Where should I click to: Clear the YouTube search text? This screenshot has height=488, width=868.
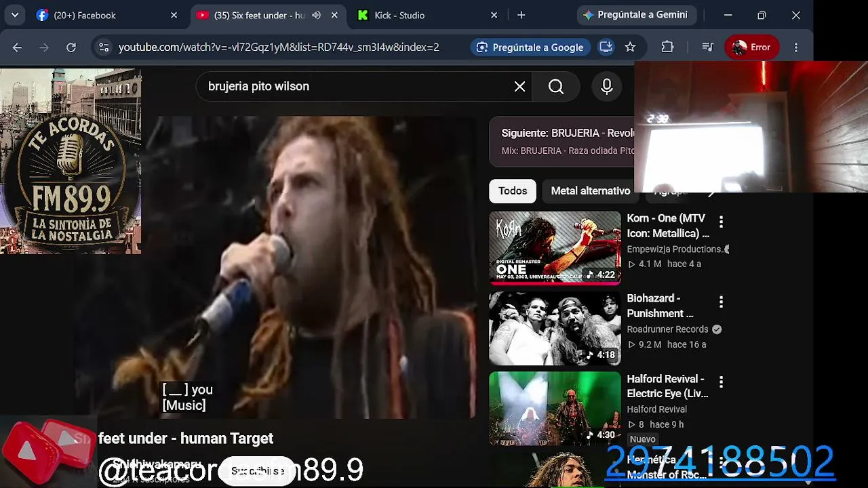[x=519, y=86]
